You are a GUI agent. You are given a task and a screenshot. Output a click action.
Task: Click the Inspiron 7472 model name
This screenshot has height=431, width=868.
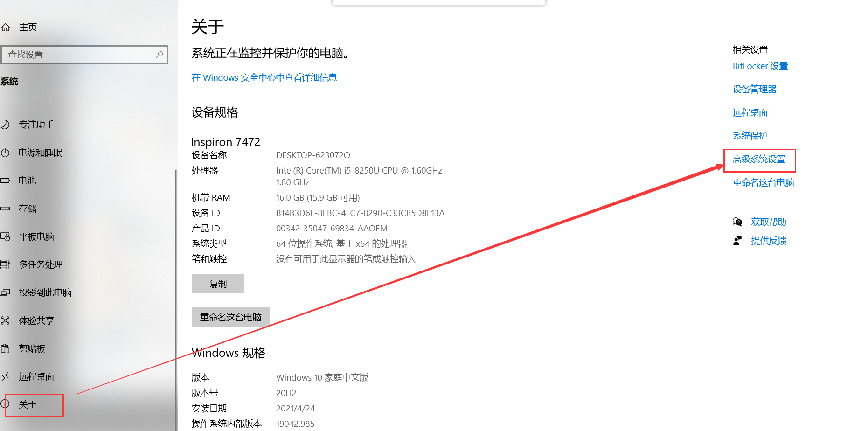point(226,142)
